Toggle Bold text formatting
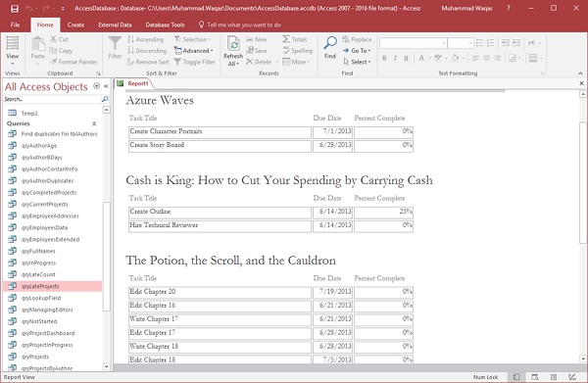The image size is (588, 383). pyautogui.click(x=384, y=58)
